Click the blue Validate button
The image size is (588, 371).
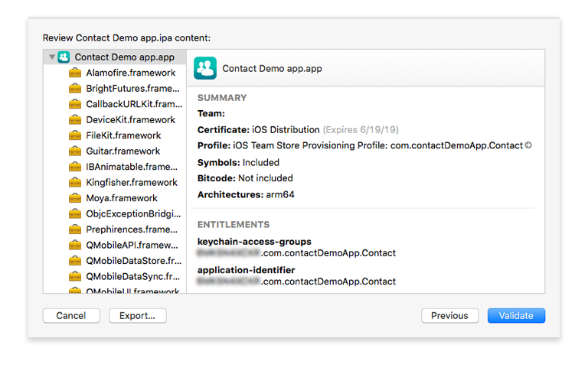point(516,315)
